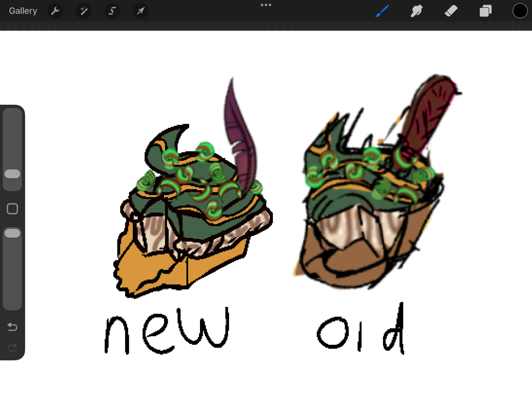Redo the last undone action
The image size is (532, 399).
pyautogui.click(x=12, y=347)
